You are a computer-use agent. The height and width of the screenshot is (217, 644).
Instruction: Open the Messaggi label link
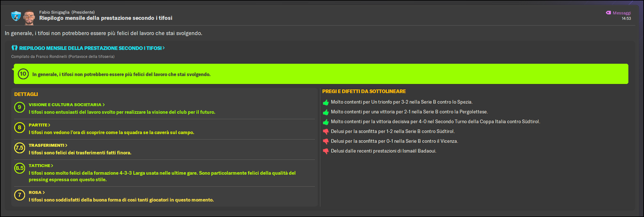621,13
